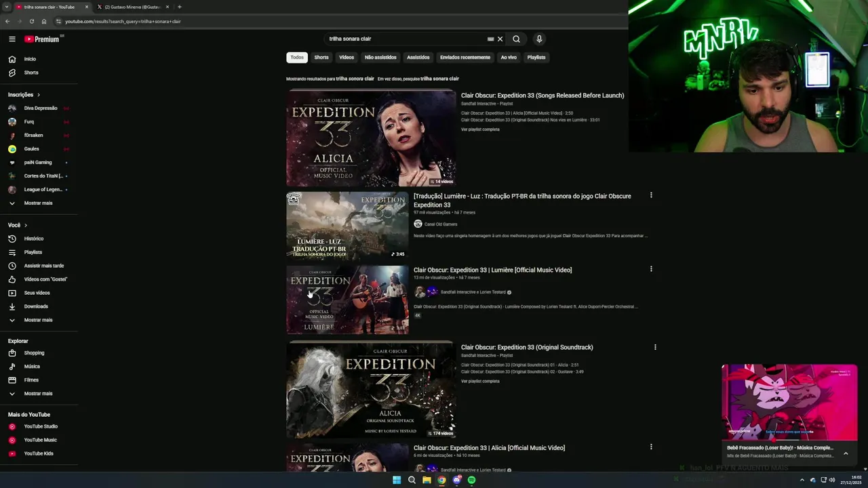
Task: Open options menu for Lumière Official Music Video
Action: (x=651, y=269)
